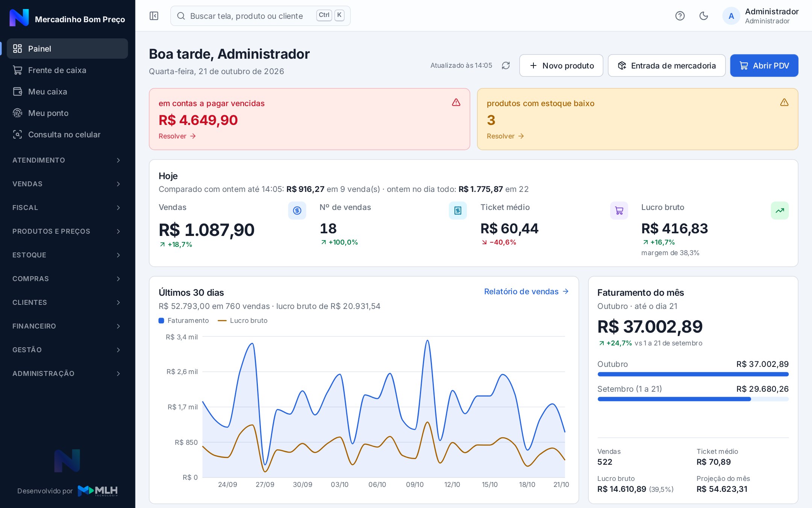Expand the ESTOQUE section
The image size is (812, 508).
[x=67, y=255]
